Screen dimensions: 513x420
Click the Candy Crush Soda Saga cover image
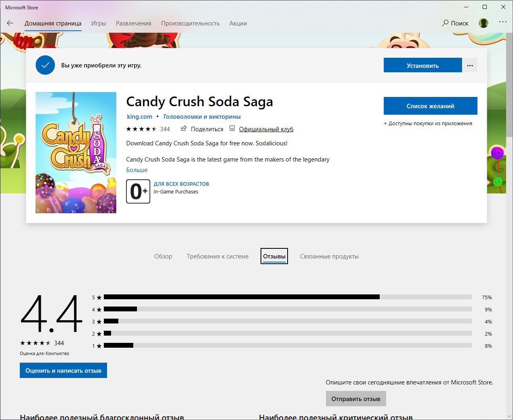pyautogui.click(x=76, y=153)
